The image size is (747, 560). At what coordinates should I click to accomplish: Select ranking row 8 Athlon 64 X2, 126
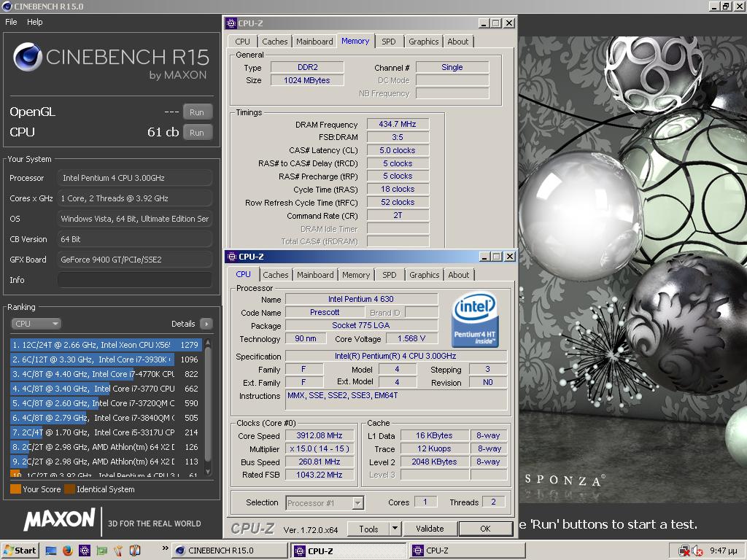tap(106, 447)
